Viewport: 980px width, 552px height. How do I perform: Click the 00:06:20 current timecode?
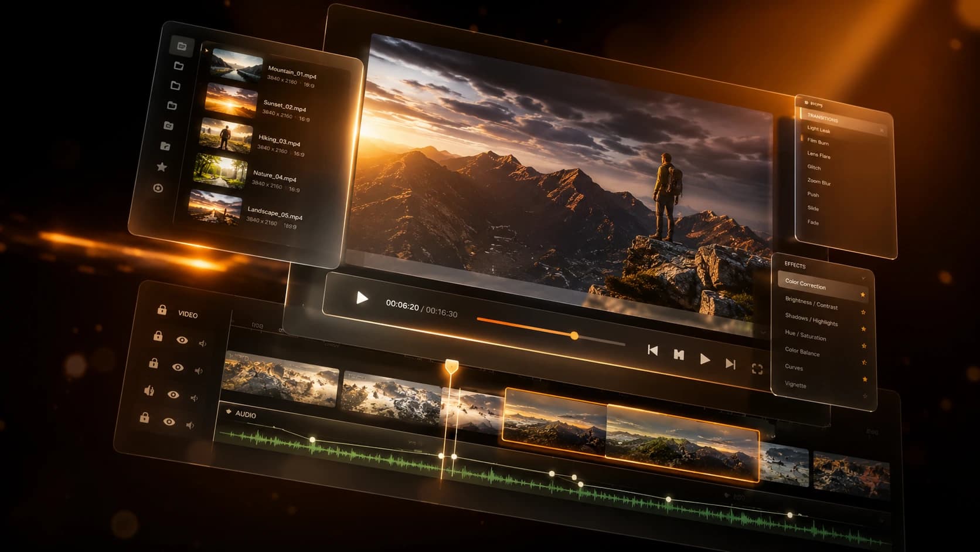point(402,305)
